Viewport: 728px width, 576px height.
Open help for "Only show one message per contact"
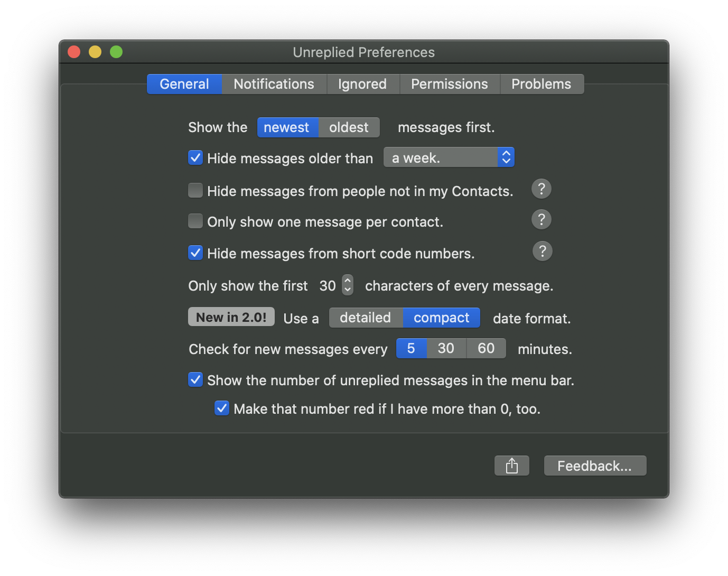[x=541, y=219]
